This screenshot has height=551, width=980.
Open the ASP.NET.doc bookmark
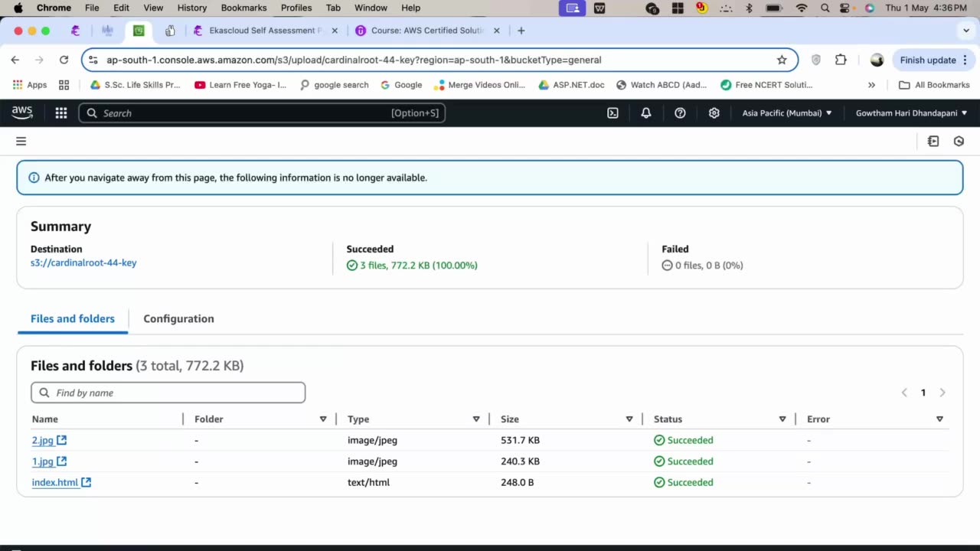coord(571,85)
